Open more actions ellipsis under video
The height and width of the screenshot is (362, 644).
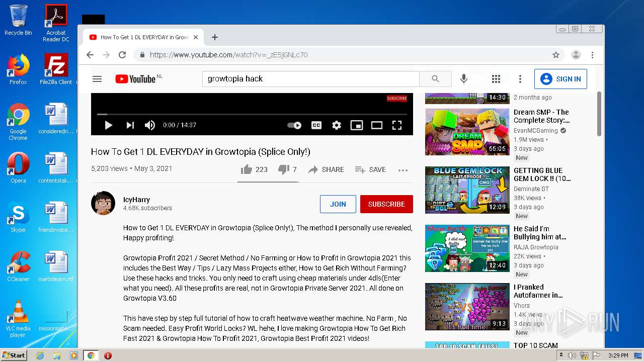click(403, 170)
